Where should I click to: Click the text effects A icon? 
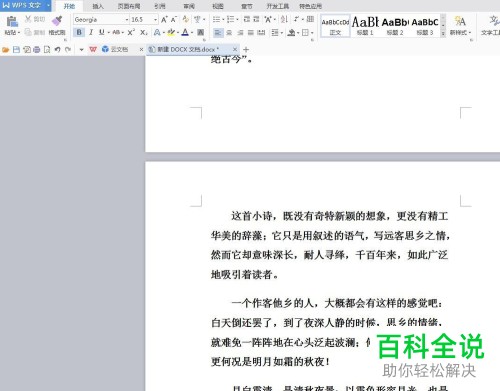tap(157, 32)
